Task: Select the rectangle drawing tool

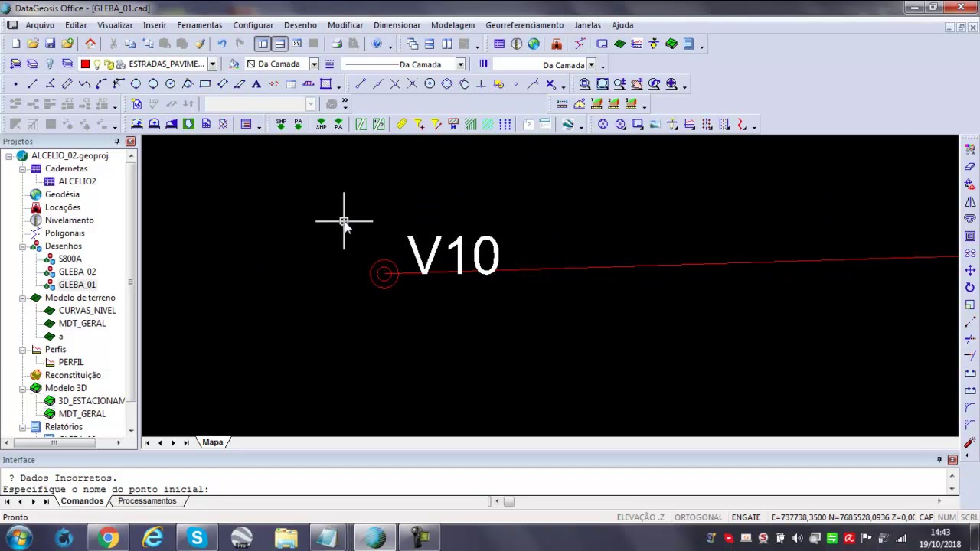Action: (204, 84)
